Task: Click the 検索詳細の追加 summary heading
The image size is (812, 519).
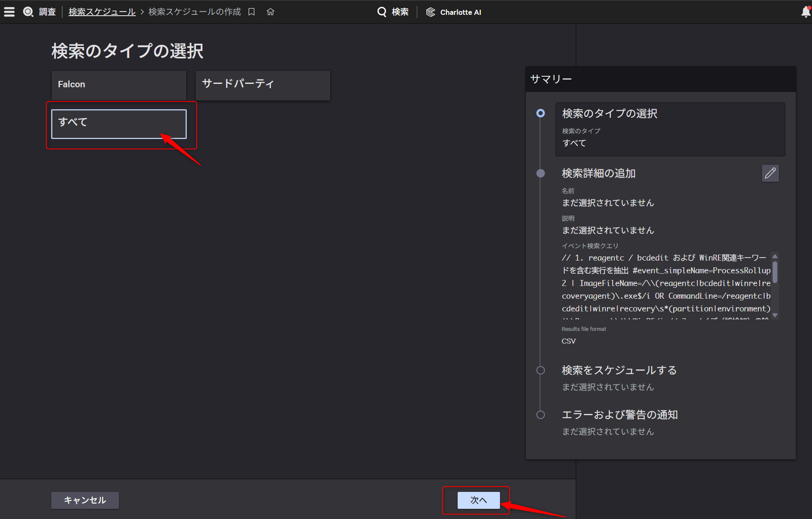Action: [599, 173]
